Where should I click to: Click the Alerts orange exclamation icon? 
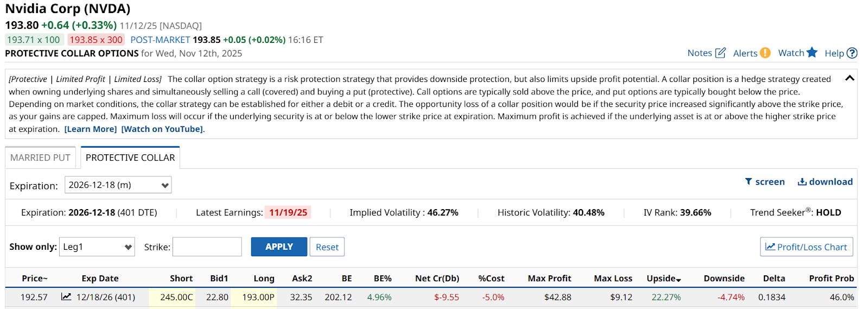[x=765, y=53]
